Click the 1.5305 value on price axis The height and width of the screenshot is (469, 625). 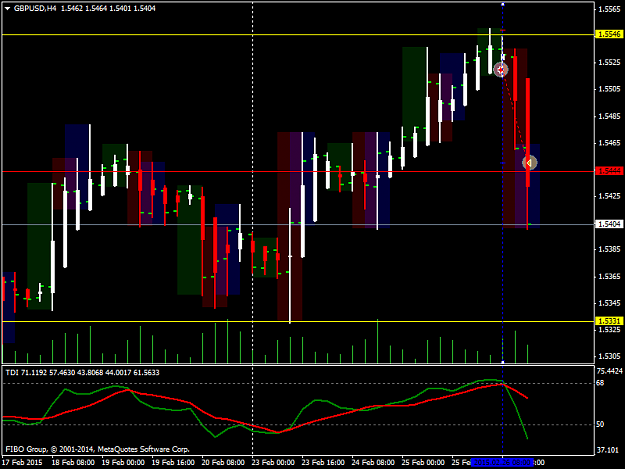[x=610, y=356]
